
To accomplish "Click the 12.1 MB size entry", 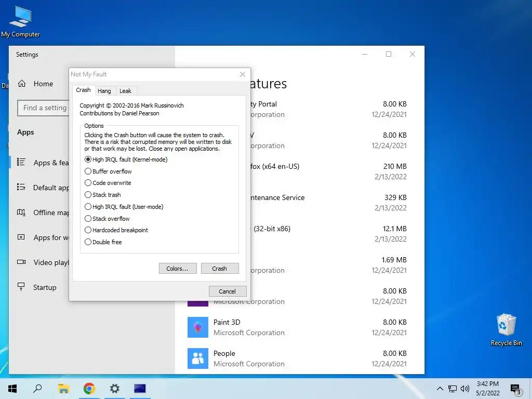I will [395, 229].
